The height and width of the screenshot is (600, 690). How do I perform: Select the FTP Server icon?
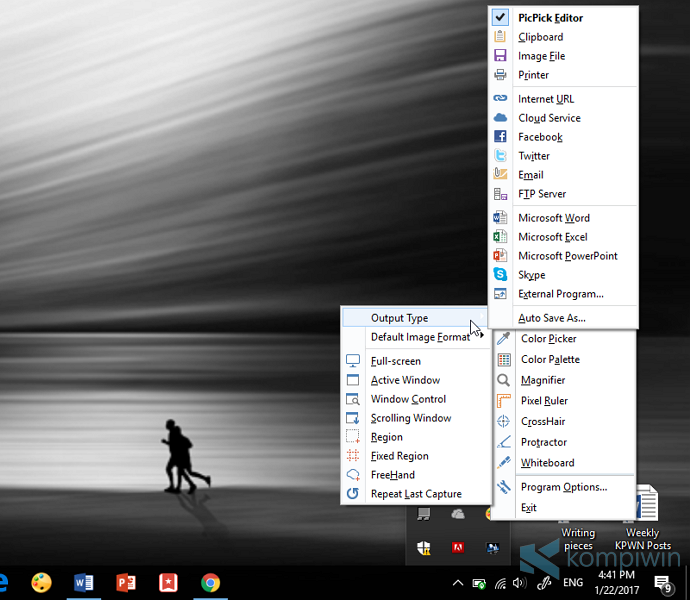coord(500,193)
